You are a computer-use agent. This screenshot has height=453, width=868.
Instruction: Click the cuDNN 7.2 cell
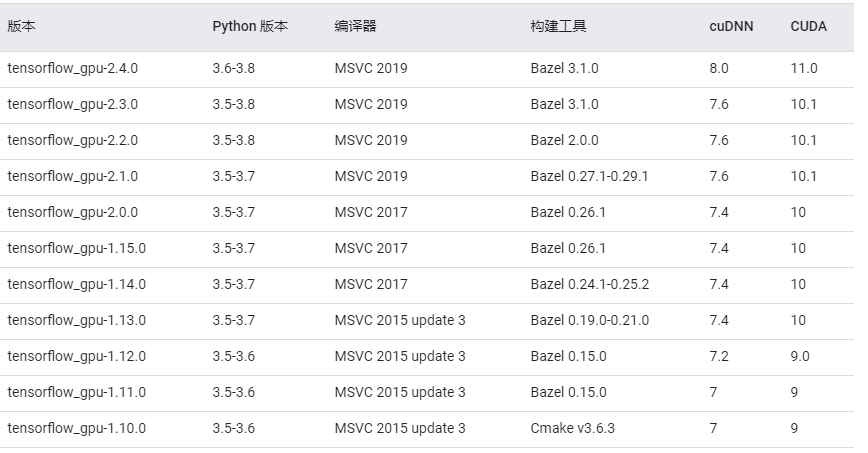(719, 356)
